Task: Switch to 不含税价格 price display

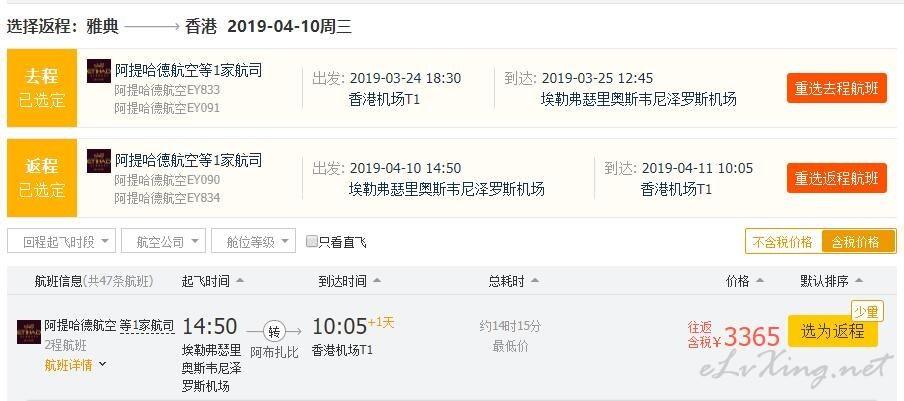Action: [x=784, y=241]
